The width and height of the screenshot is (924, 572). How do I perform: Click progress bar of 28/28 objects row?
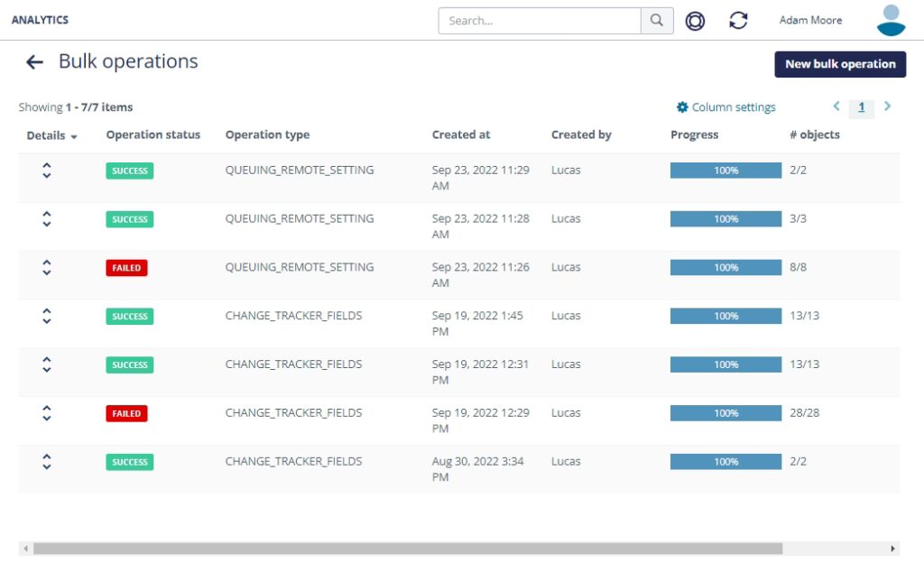click(x=725, y=412)
